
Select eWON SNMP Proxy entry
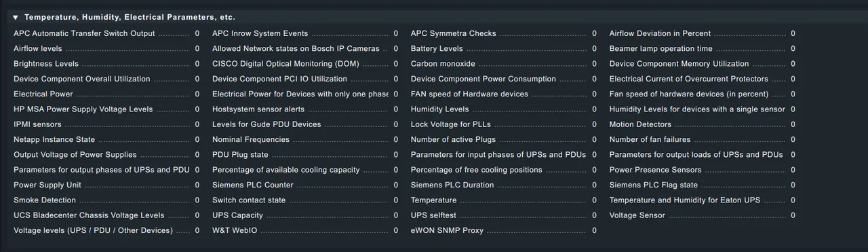click(447, 230)
